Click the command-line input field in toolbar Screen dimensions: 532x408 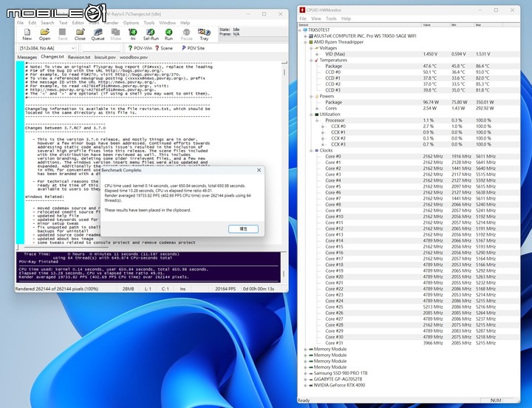click(101, 48)
